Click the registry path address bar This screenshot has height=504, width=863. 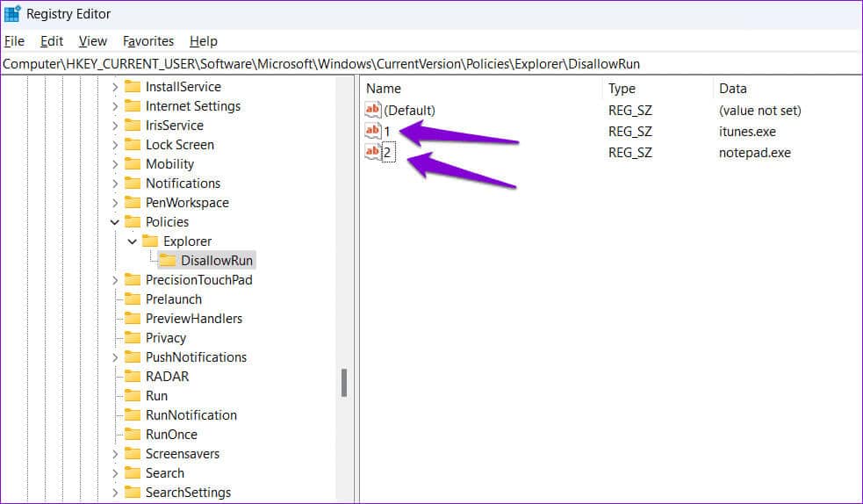point(431,64)
